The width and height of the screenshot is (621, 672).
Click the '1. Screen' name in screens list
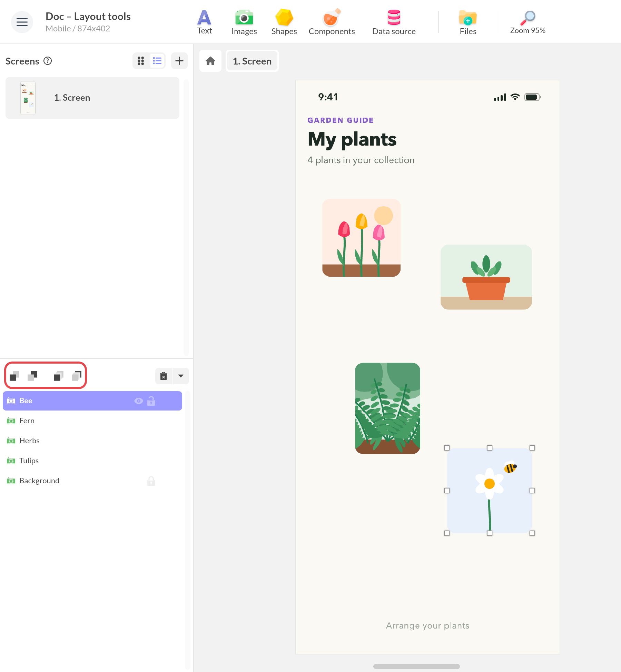72,98
